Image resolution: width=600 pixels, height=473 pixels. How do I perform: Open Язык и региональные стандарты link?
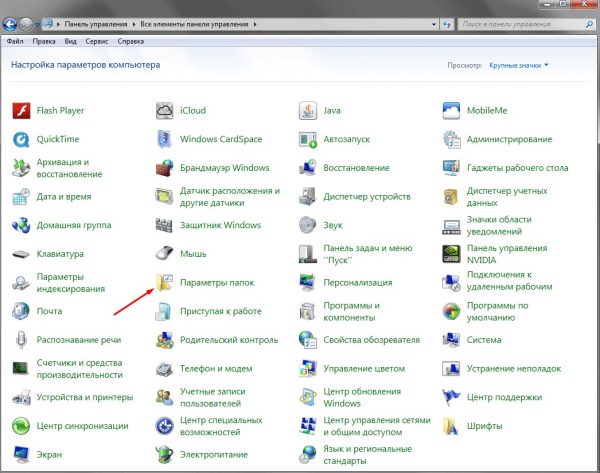[x=367, y=455]
